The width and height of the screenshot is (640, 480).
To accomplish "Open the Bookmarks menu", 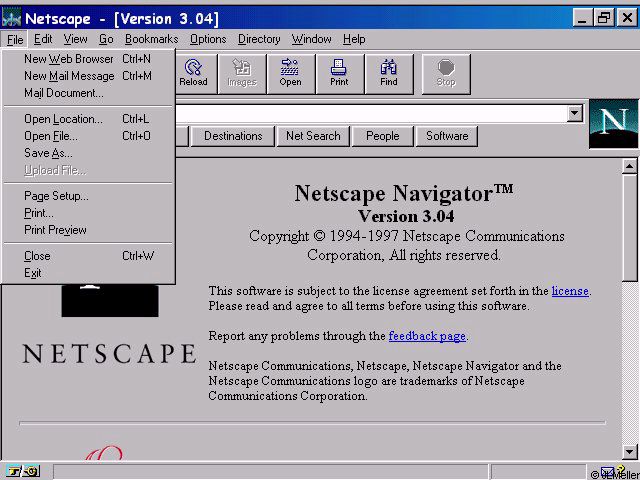I will click(x=151, y=39).
